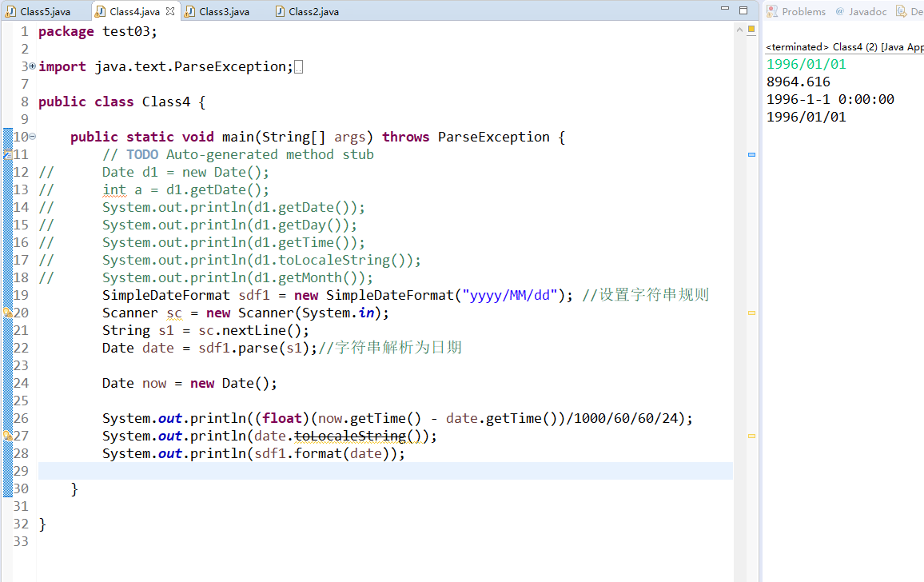Click the green input line 1996/01/01 in console
Screen dimensions: 924x582
[x=807, y=64]
